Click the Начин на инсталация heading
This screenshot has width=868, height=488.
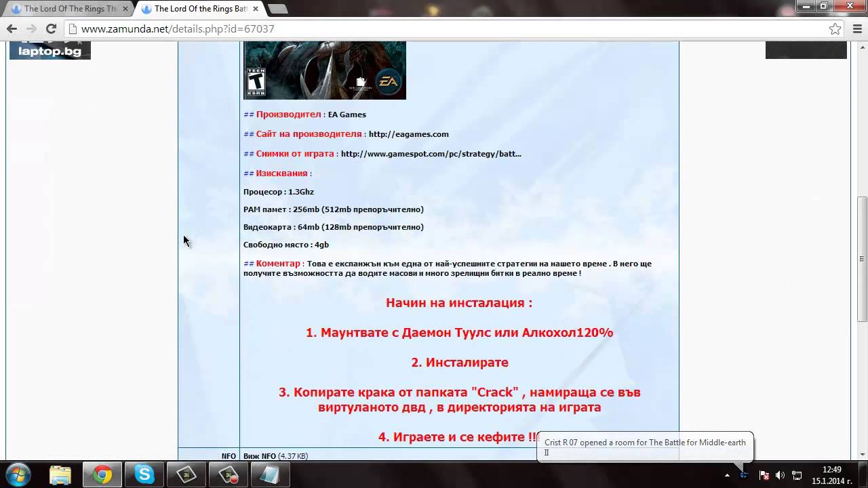459,303
